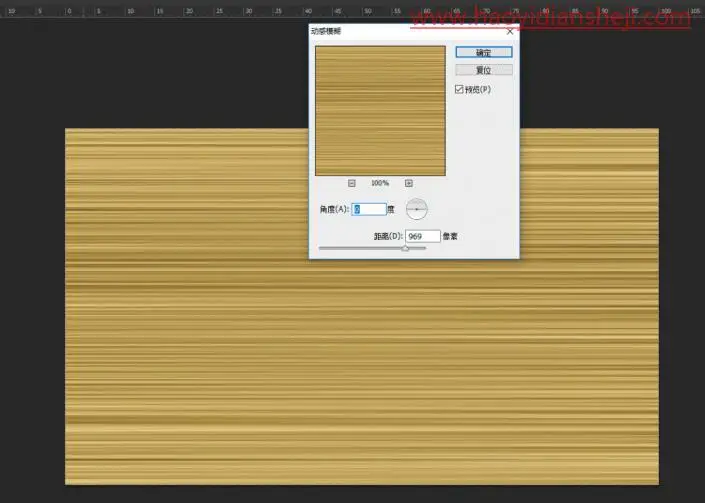
Task: Toggle the 预览(P) preview checkbox
Action: [x=459, y=89]
